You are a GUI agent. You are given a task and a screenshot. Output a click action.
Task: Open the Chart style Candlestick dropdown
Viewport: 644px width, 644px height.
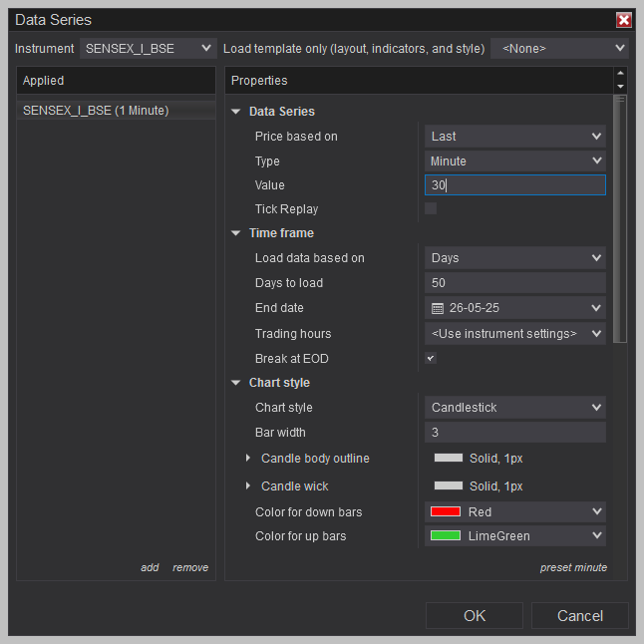tap(515, 407)
